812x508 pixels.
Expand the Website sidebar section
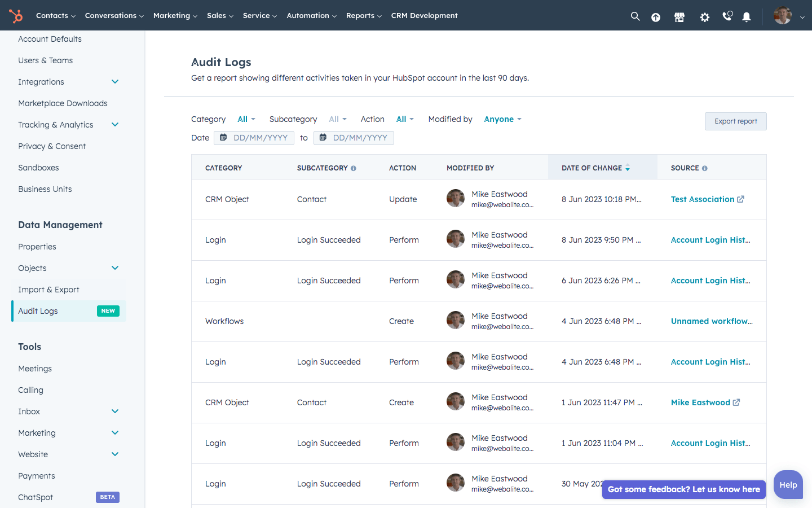(x=115, y=454)
